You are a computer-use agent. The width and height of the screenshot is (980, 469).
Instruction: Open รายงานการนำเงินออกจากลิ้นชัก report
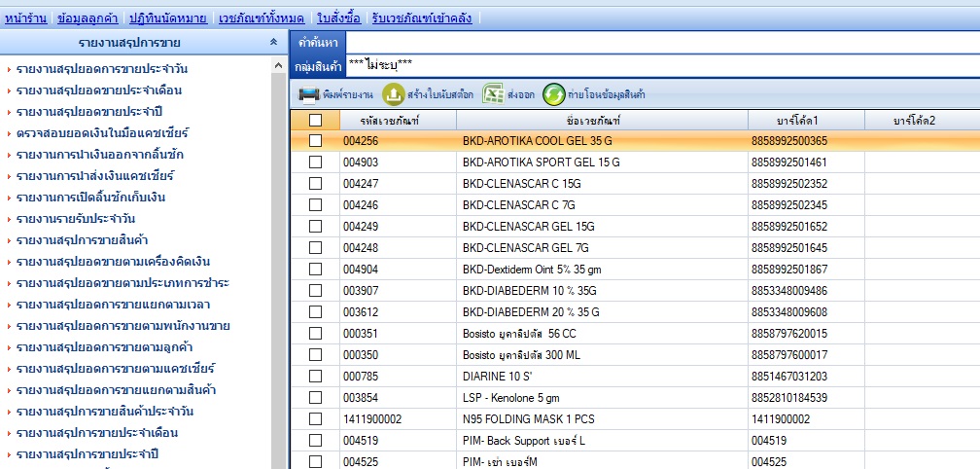[100, 155]
